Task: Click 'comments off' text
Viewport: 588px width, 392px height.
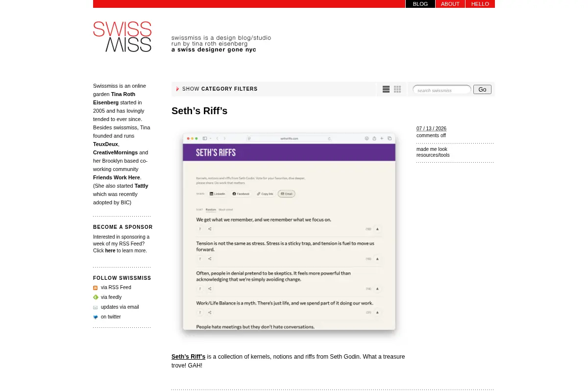Action: pyautogui.click(x=431, y=136)
